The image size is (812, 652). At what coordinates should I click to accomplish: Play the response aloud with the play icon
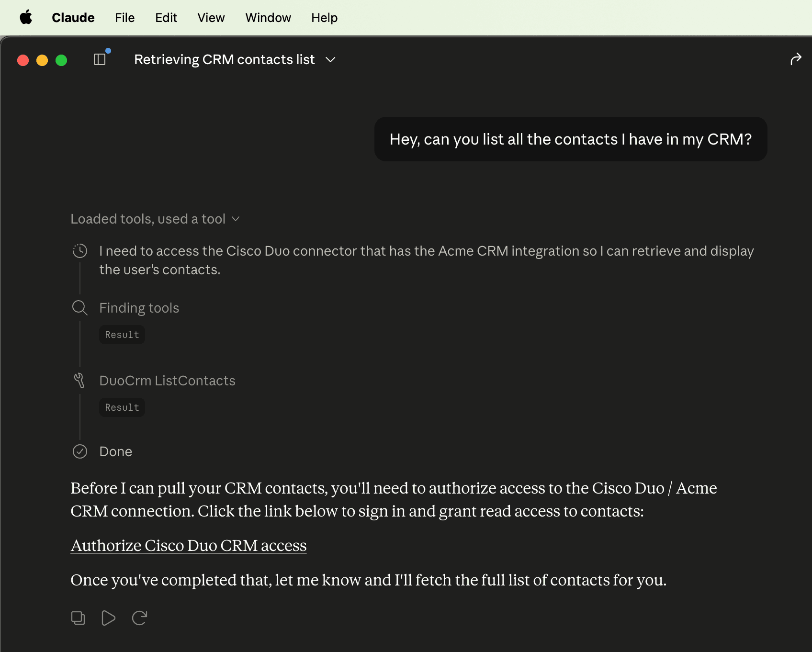coord(109,618)
